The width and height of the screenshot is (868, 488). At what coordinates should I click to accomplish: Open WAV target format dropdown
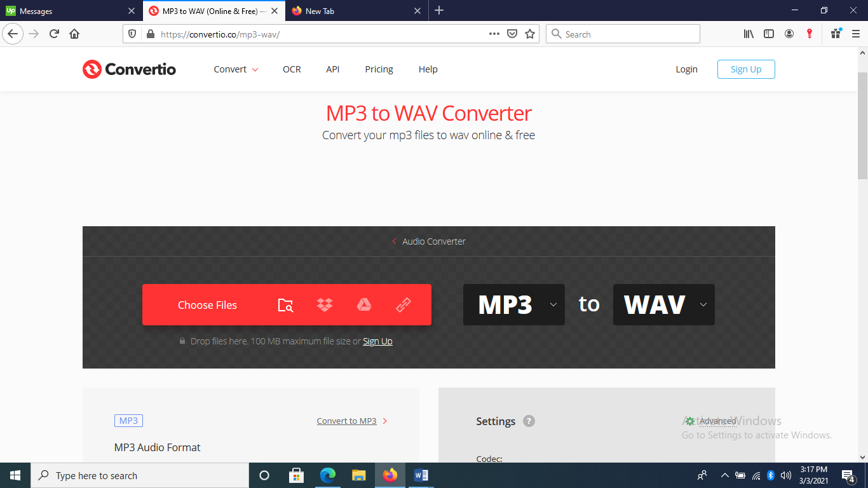pos(663,304)
